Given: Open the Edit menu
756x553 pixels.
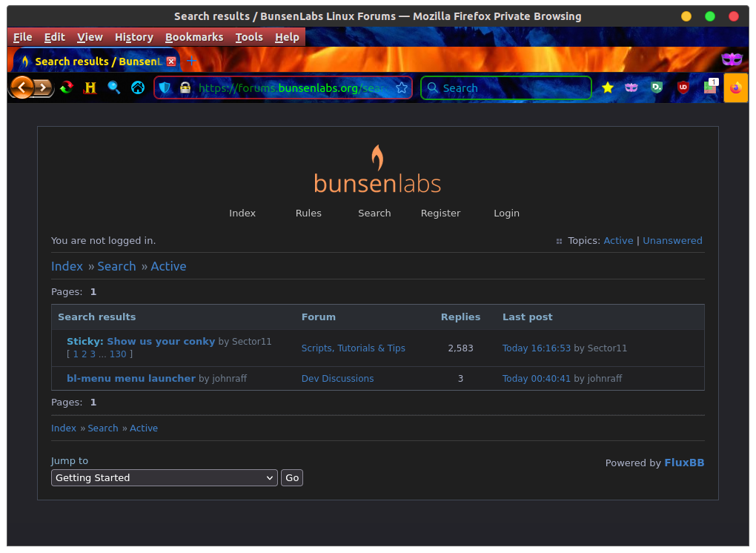Looking at the screenshot, I should pos(55,37).
